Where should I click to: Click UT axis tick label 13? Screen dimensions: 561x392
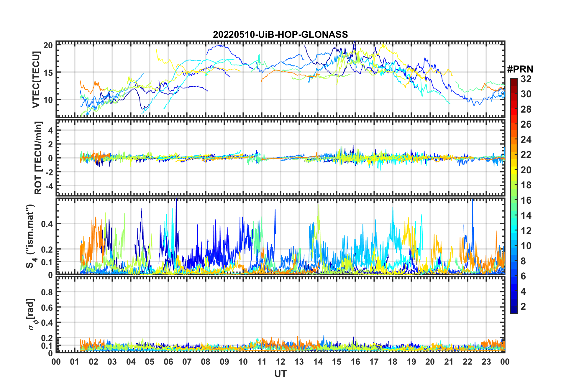(299, 362)
